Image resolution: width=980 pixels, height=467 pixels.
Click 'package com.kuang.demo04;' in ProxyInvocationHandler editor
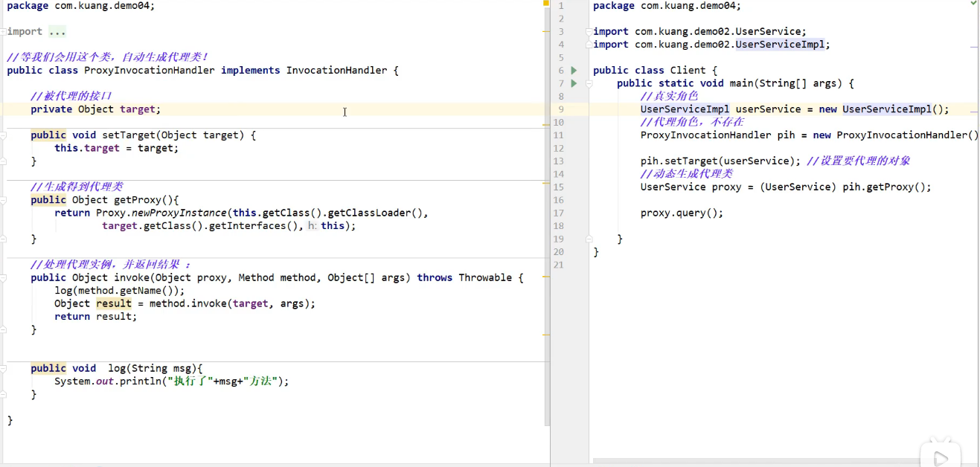(x=81, y=6)
